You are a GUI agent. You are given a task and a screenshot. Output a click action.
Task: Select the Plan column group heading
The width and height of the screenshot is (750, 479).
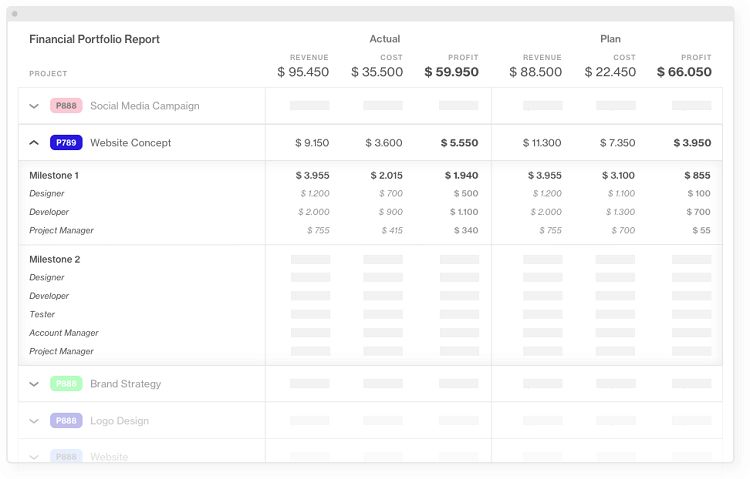point(610,39)
